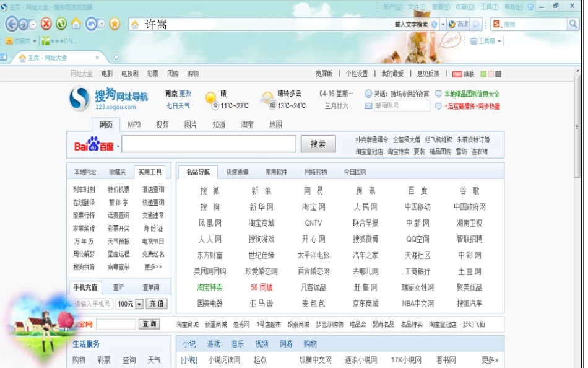The width and height of the screenshot is (588, 368).
Task: Open the tab list icon left of tabs
Action: (x=3, y=57)
